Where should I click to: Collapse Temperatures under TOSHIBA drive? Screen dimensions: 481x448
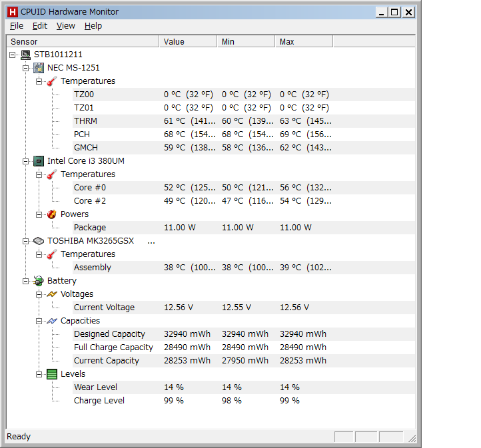[x=39, y=255]
